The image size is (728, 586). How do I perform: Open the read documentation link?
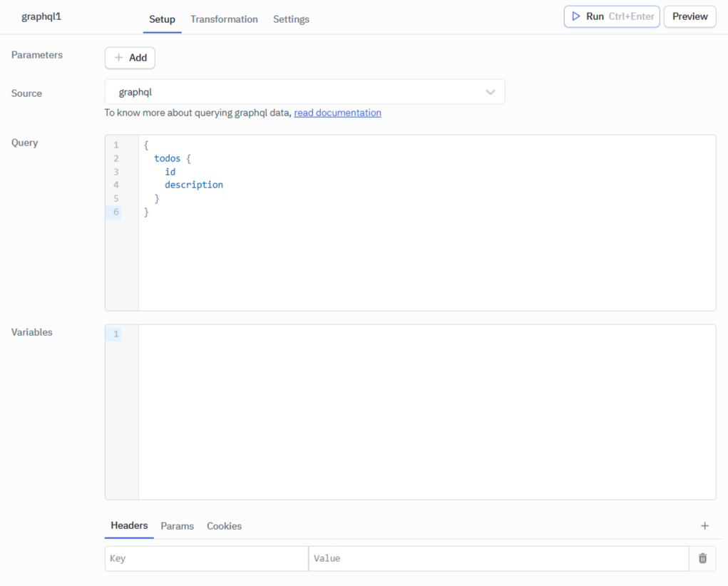[337, 113]
